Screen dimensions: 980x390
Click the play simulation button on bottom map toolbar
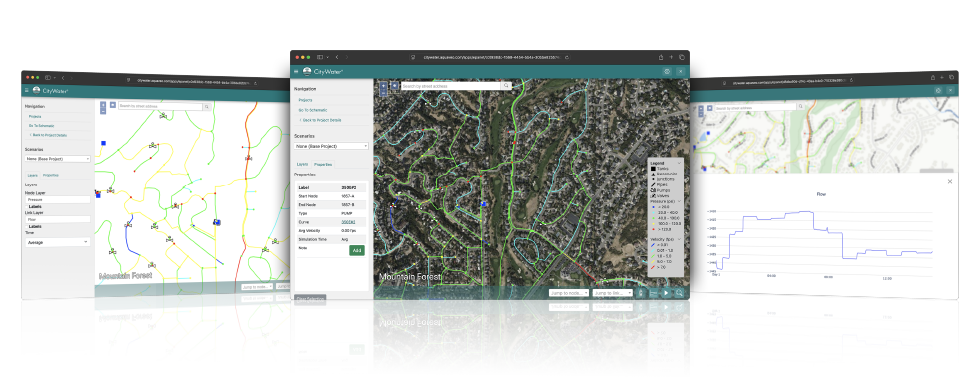pos(666,292)
